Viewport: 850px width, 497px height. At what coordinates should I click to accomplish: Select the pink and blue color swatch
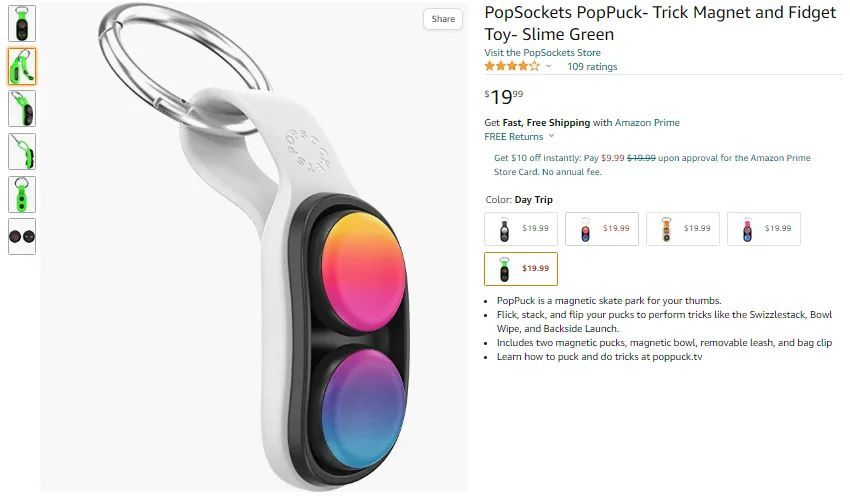(x=601, y=229)
